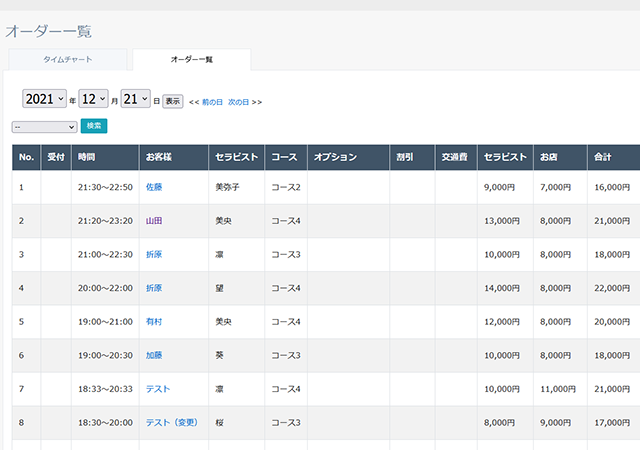Click therapist fee 13,000円 in row 2

pyautogui.click(x=502, y=221)
